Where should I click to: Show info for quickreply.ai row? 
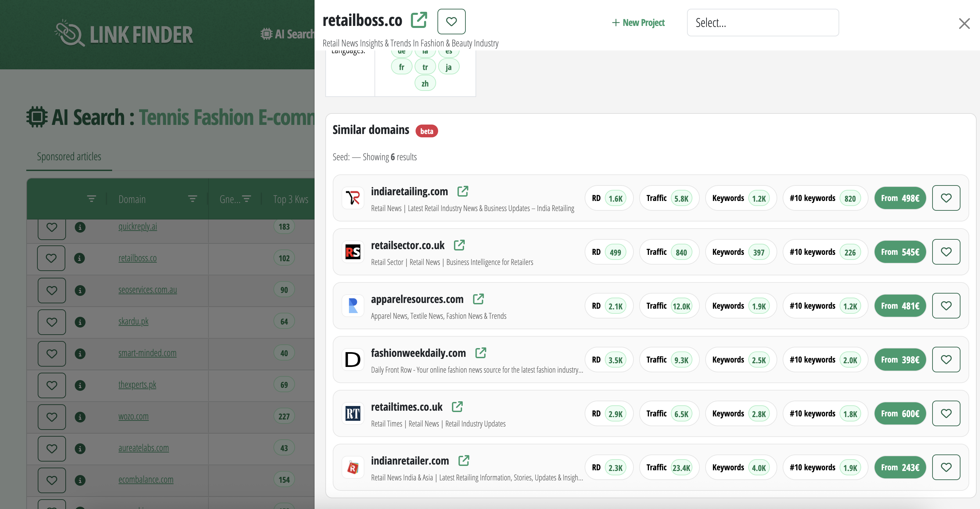click(x=79, y=227)
